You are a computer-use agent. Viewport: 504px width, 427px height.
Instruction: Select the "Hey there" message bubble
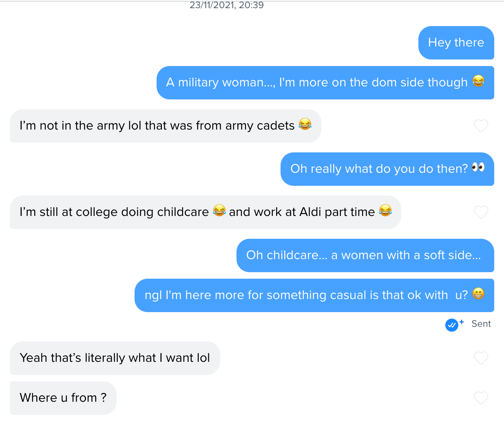tap(456, 43)
